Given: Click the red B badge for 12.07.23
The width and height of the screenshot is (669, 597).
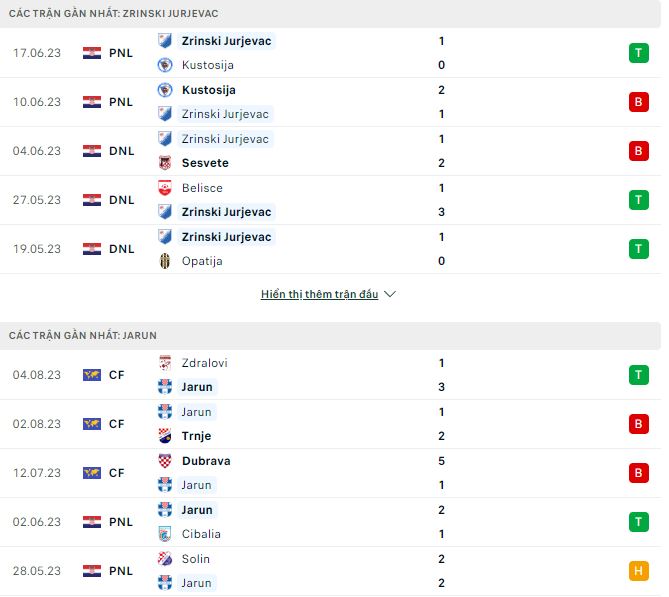Looking at the screenshot, I should (638, 473).
